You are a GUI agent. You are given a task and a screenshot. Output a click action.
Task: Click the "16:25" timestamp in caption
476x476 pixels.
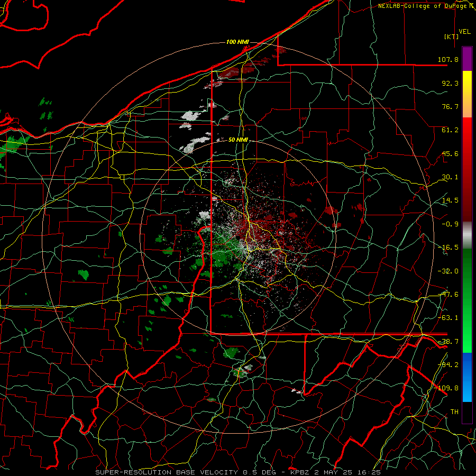pyautogui.click(x=369, y=472)
